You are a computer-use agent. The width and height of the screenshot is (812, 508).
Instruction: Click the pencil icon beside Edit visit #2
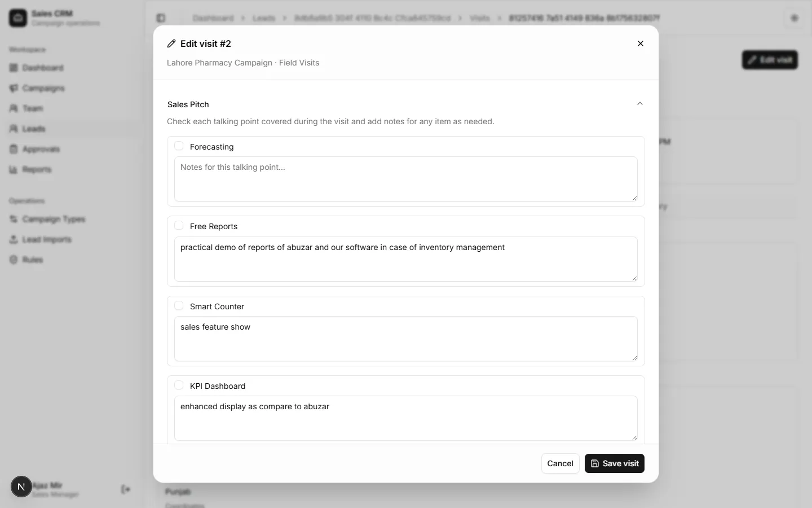tap(171, 43)
